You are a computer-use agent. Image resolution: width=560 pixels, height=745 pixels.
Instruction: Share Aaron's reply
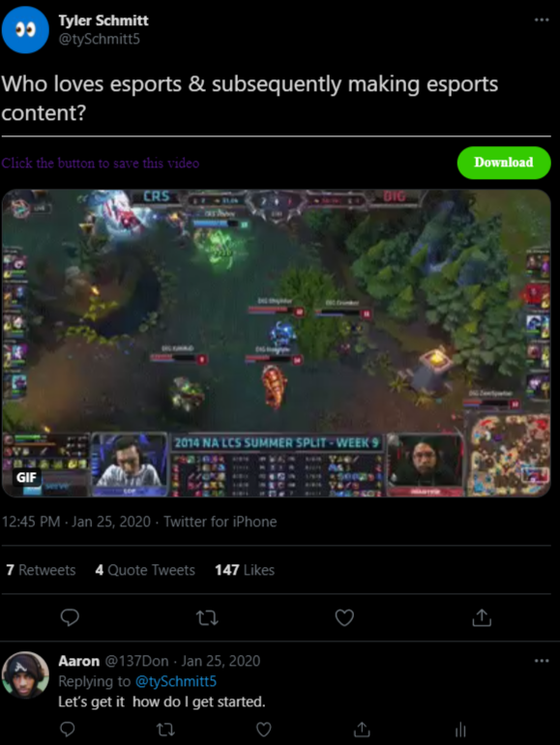pyautogui.click(x=362, y=729)
